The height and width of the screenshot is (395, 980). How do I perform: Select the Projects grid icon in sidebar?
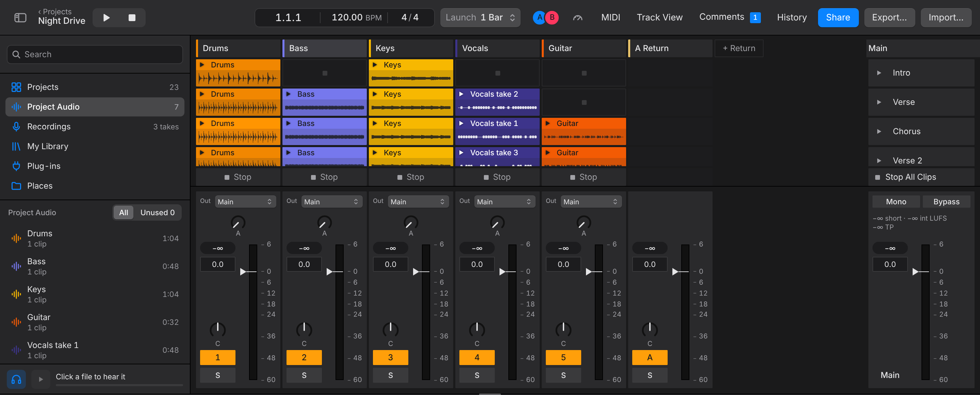click(x=16, y=87)
